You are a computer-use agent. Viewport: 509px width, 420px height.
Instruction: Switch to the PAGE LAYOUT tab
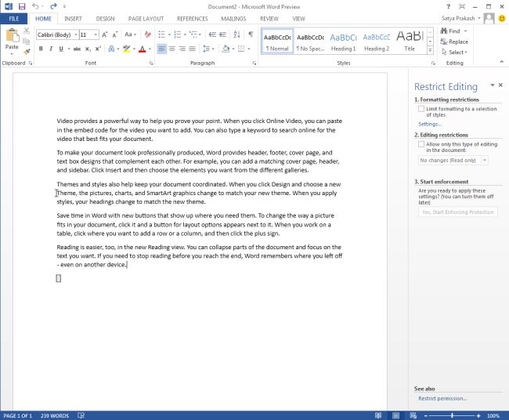tap(146, 19)
